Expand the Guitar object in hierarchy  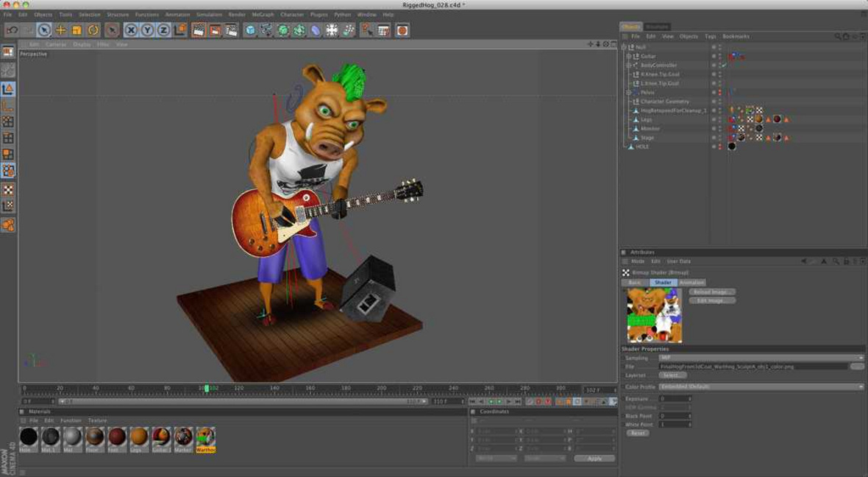coord(628,56)
